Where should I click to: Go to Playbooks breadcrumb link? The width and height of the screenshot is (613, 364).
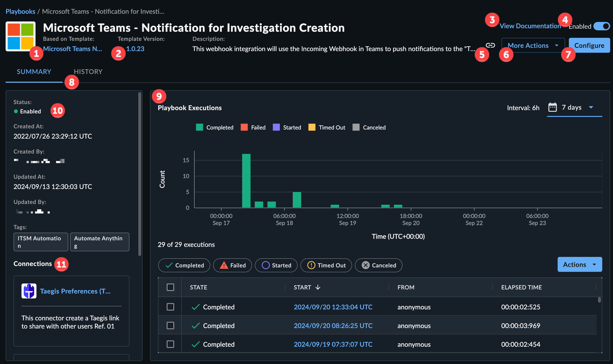coord(20,11)
